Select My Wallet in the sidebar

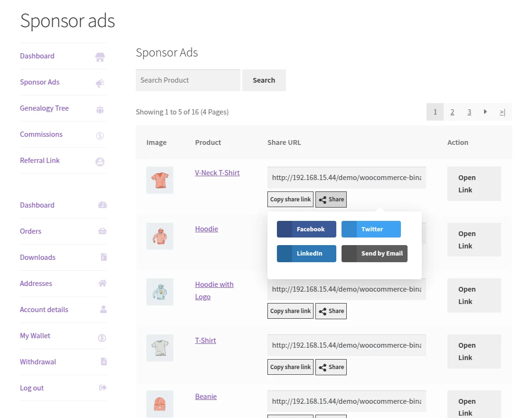point(35,336)
